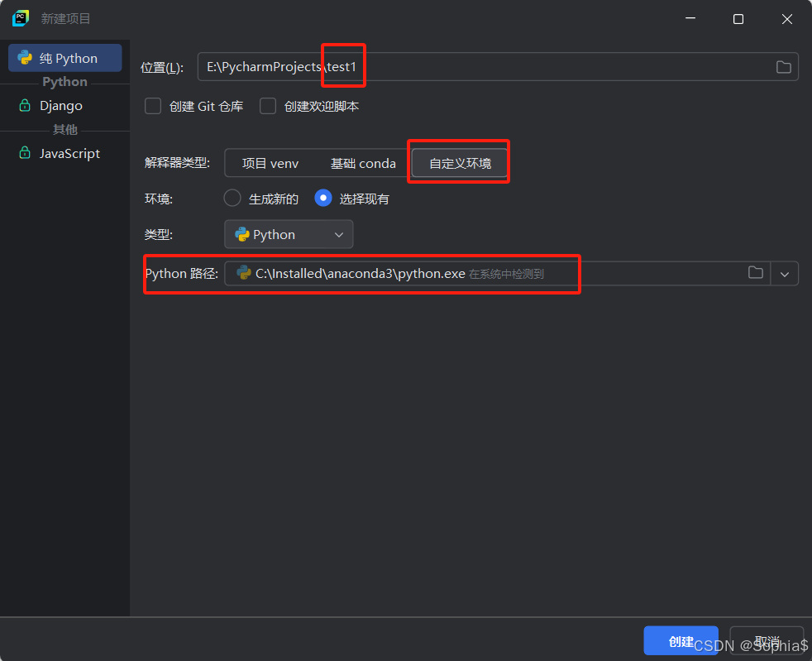Switch to the 项目 venv interpreter tab
Viewport: 812px width, 661px height.
(270, 163)
